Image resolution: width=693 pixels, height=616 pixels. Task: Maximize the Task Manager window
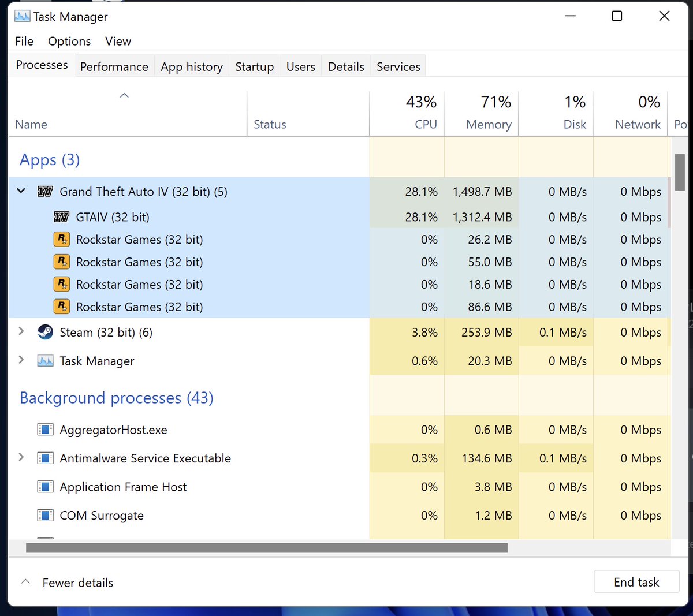(617, 16)
